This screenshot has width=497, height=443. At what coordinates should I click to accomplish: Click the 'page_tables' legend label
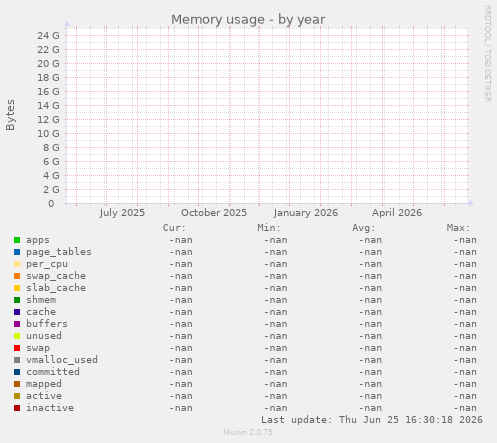click(x=59, y=252)
